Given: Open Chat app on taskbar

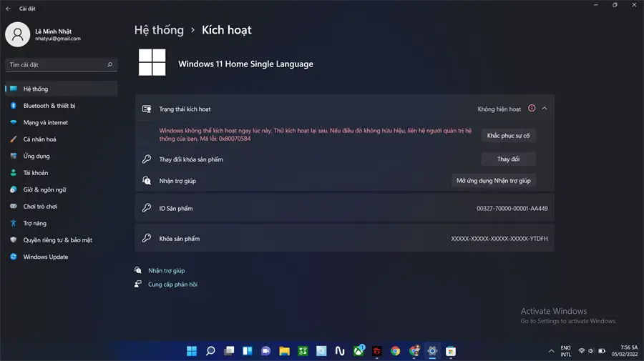Looking at the screenshot, I should (265, 351).
